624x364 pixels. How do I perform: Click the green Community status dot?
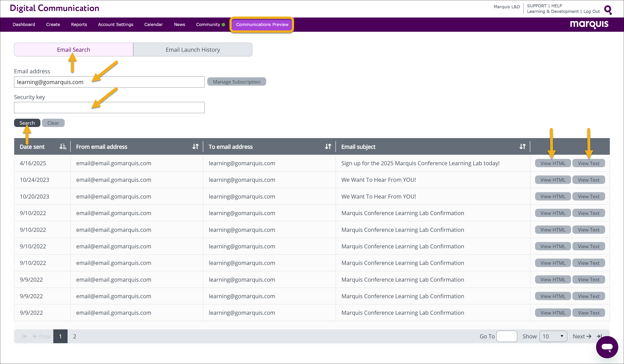(x=223, y=24)
